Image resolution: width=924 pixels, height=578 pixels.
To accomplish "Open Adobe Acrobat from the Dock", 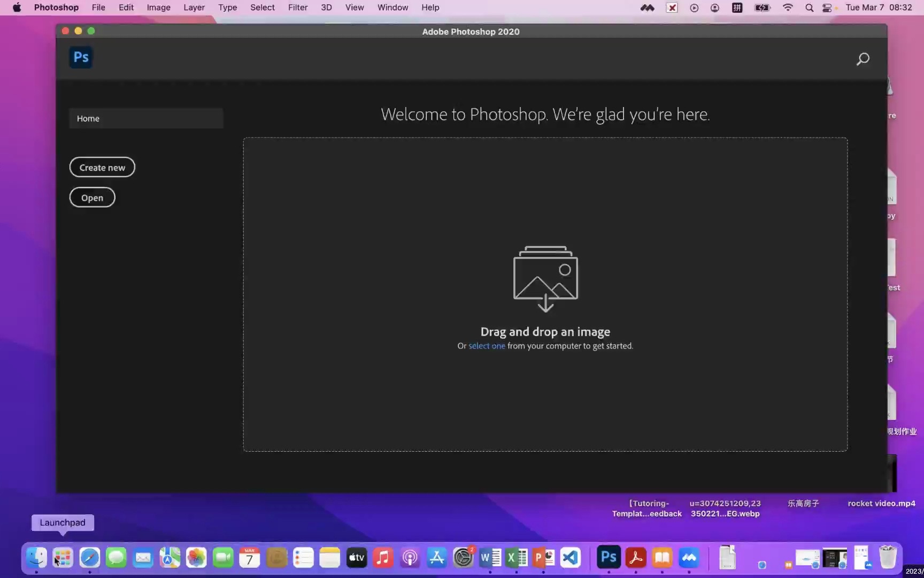I will pos(636,558).
